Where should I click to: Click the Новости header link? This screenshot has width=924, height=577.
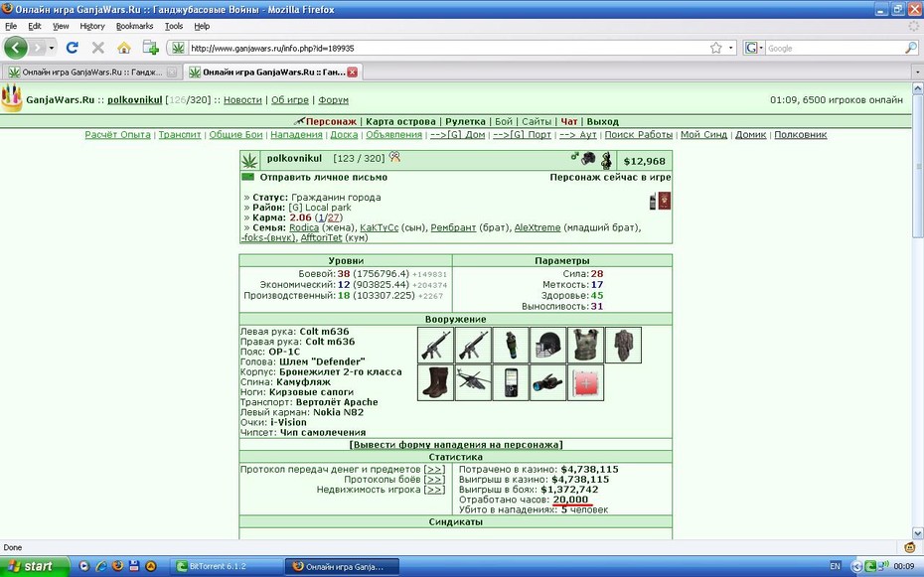point(242,100)
